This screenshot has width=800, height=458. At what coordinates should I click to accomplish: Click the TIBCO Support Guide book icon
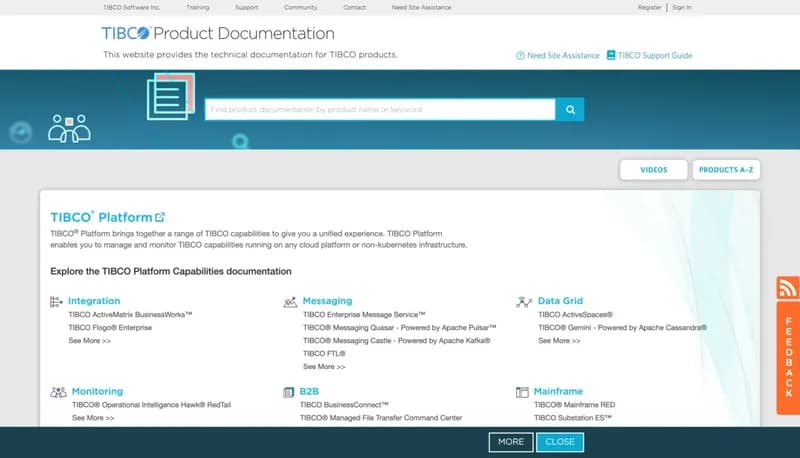coord(611,55)
